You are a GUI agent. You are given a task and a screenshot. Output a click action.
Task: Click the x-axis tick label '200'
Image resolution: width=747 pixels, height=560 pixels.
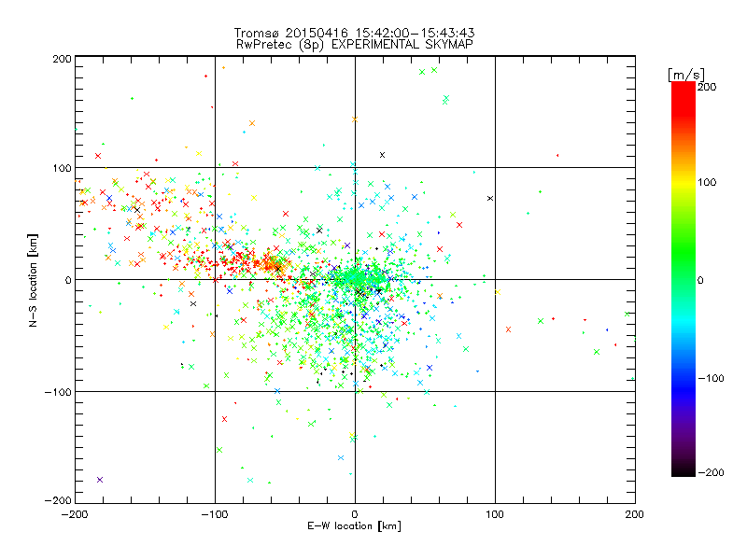click(635, 514)
